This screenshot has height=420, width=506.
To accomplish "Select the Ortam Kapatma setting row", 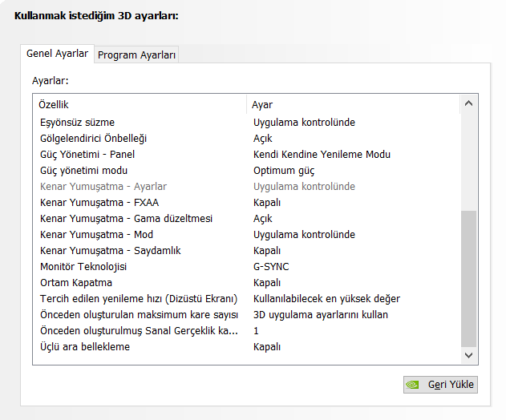I will click(x=76, y=283).
